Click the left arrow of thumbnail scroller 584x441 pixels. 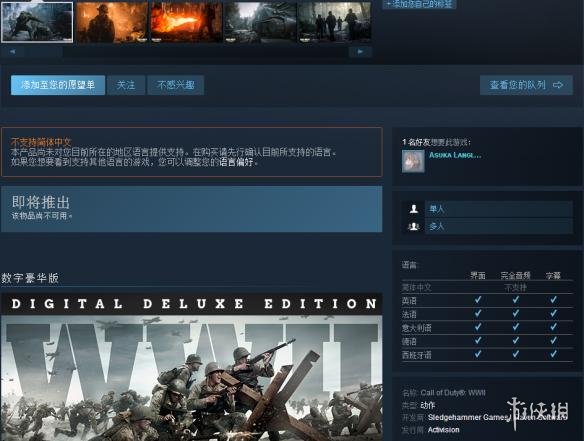(x=12, y=51)
